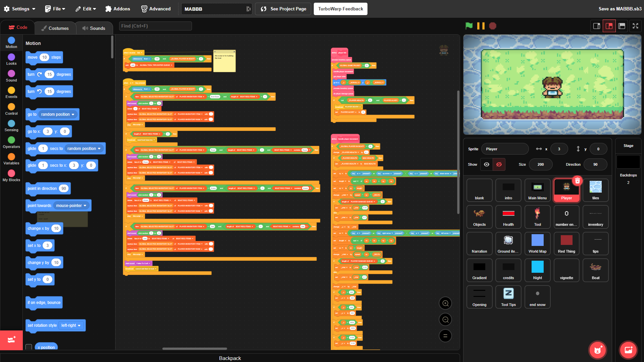Image resolution: width=644 pixels, height=362 pixels.
Task: Switch to the Sounds tab
Action: [94, 28]
